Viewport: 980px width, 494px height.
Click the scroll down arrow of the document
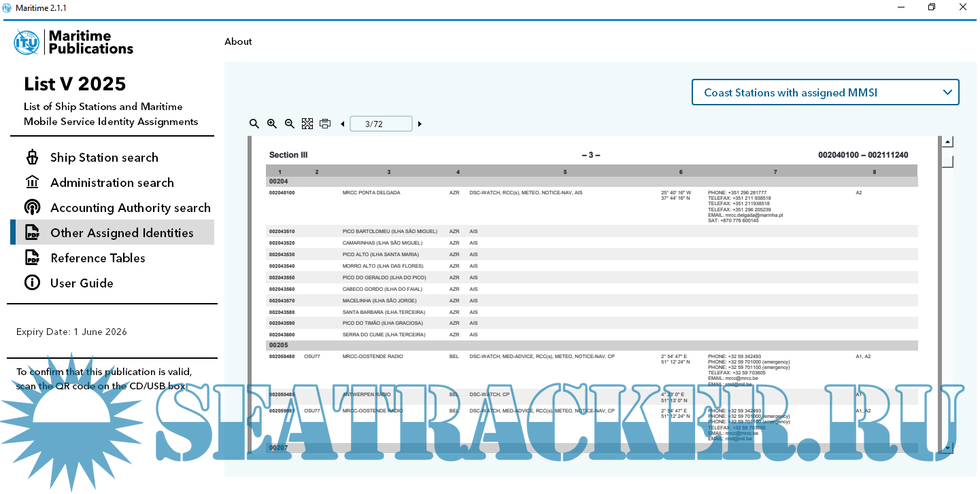click(947, 448)
